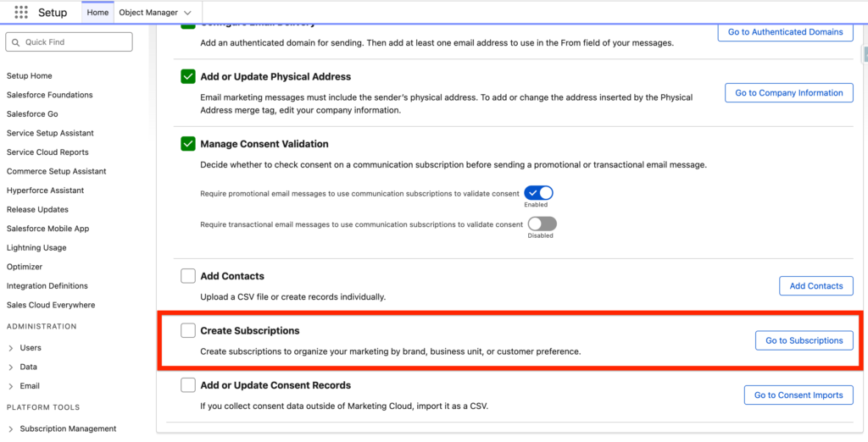Tick the Create Subscriptions checkbox
The height and width of the screenshot is (442, 868).
[x=188, y=330]
